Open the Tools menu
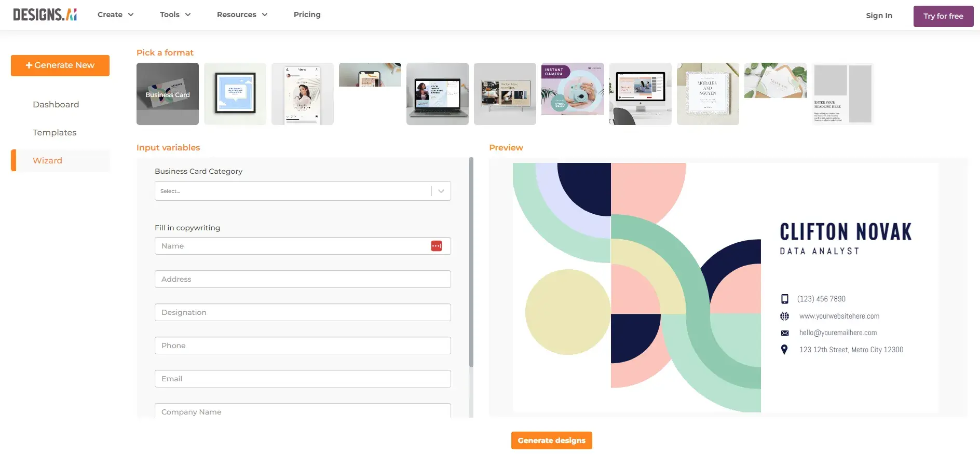The width and height of the screenshot is (980, 456). pos(175,15)
